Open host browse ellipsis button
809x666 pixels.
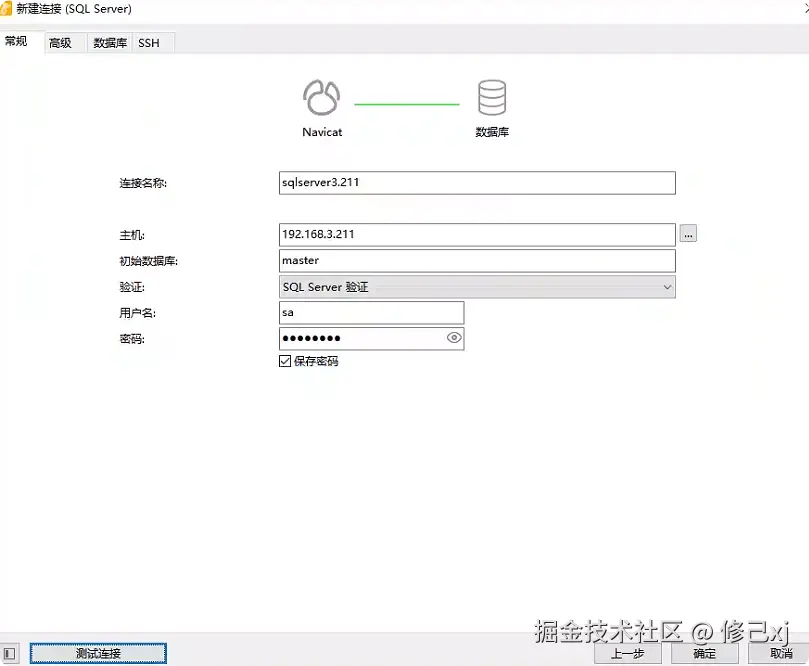point(688,233)
